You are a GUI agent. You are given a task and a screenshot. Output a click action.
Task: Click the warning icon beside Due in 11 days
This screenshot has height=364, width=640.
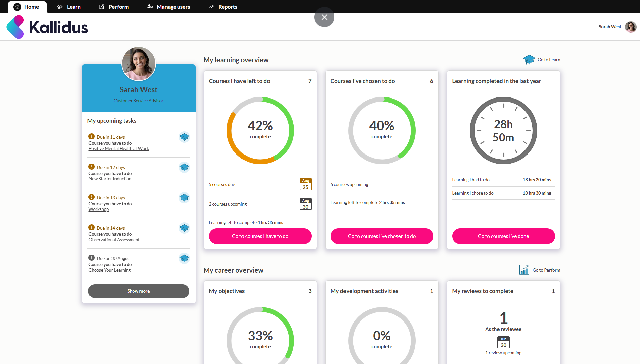pyautogui.click(x=91, y=136)
